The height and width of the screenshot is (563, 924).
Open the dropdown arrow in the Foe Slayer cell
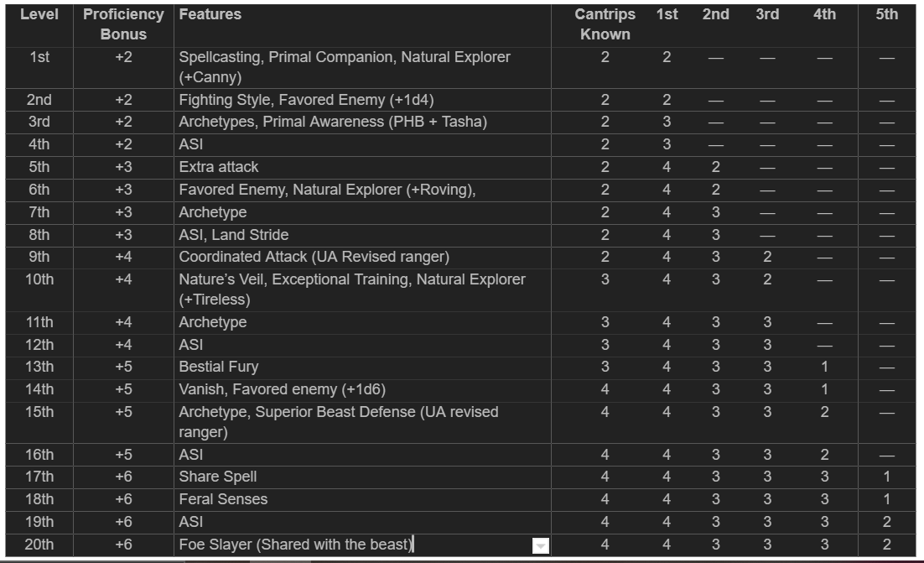tap(541, 546)
